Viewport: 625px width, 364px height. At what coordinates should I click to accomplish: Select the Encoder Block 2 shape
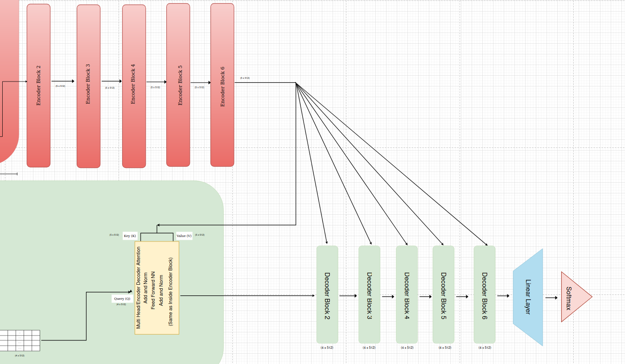(x=38, y=86)
